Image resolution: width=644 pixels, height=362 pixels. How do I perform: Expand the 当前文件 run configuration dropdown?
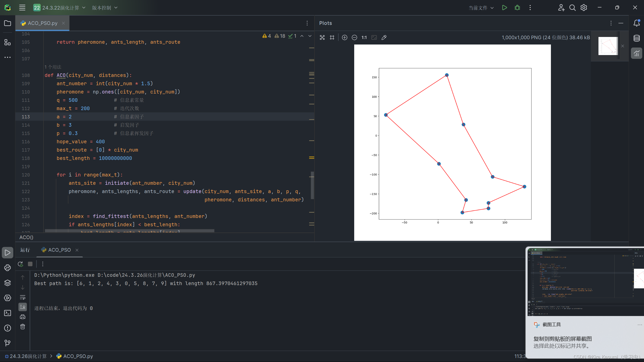tap(481, 8)
